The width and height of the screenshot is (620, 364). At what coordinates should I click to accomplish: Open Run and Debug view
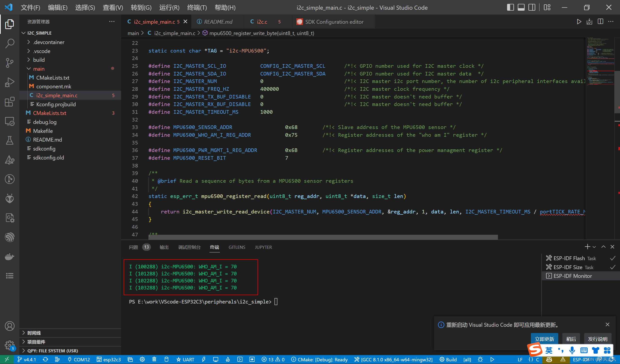pyautogui.click(x=10, y=82)
